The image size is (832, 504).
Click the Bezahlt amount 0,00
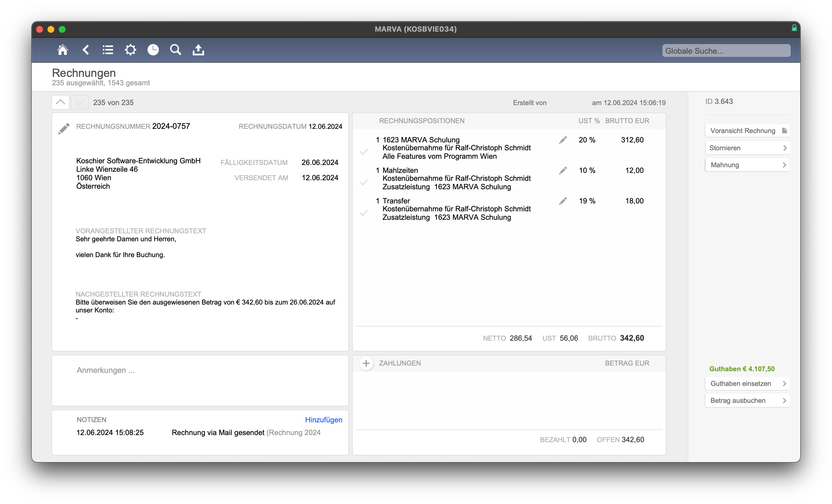(x=579, y=440)
